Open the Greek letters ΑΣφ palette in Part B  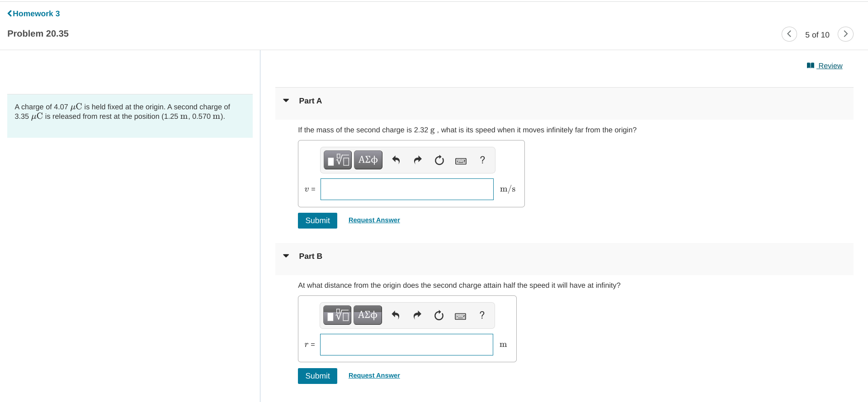[367, 315]
